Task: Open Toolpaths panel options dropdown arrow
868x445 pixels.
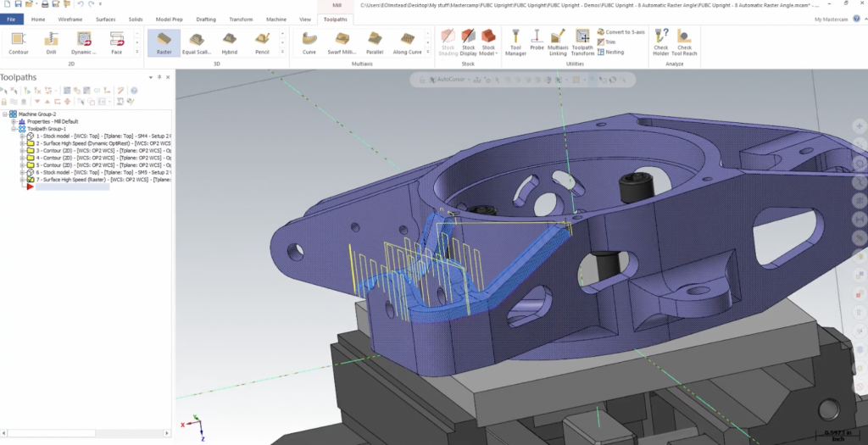Action: click(150, 77)
